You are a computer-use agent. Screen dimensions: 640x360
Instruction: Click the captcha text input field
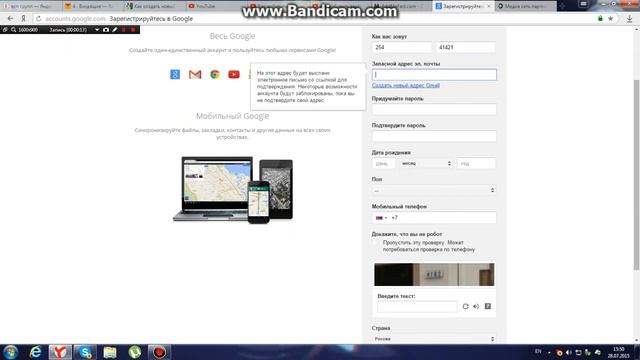click(x=417, y=307)
